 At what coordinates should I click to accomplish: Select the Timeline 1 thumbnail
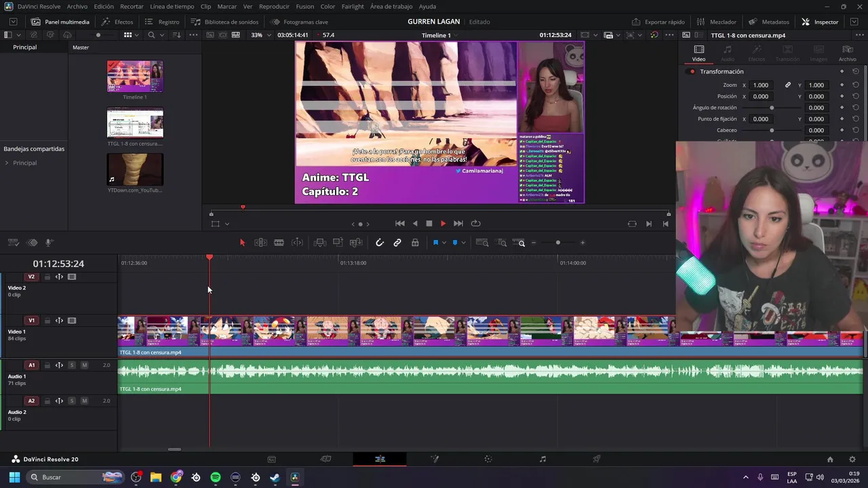coord(135,77)
